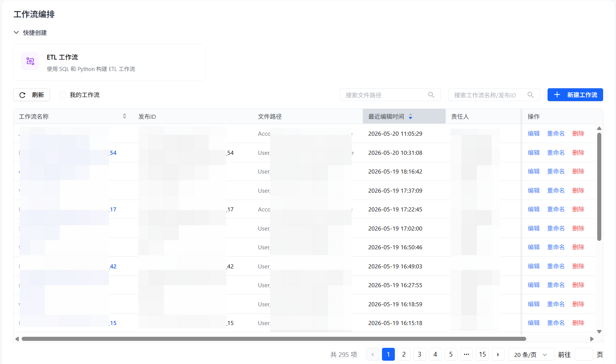Go to previous page arrow

(x=373, y=354)
